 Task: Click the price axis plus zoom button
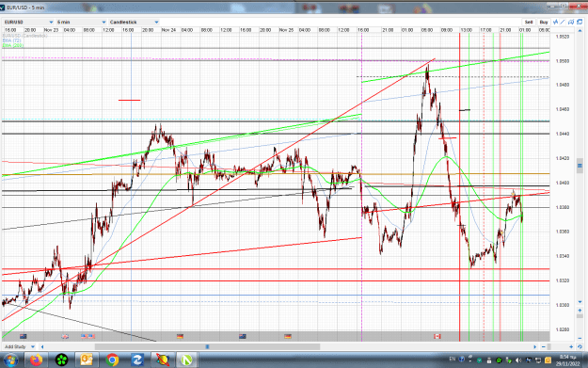pos(580,311)
